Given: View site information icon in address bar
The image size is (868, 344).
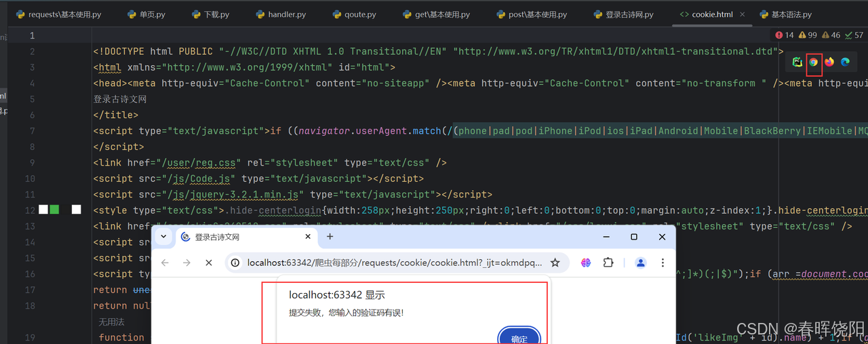Looking at the screenshot, I should (235, 263).
